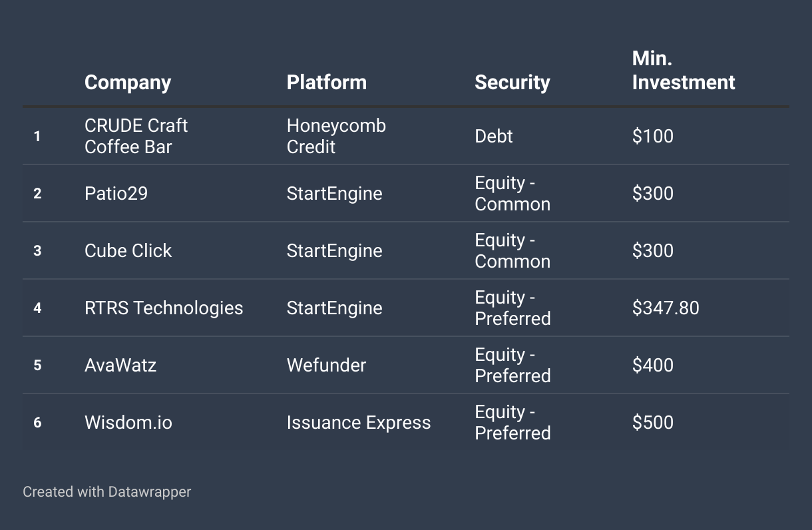The height and width of the screenshot is (530, 812).
Task: Select the Patio29 company cell
Action: click(116, 194)
